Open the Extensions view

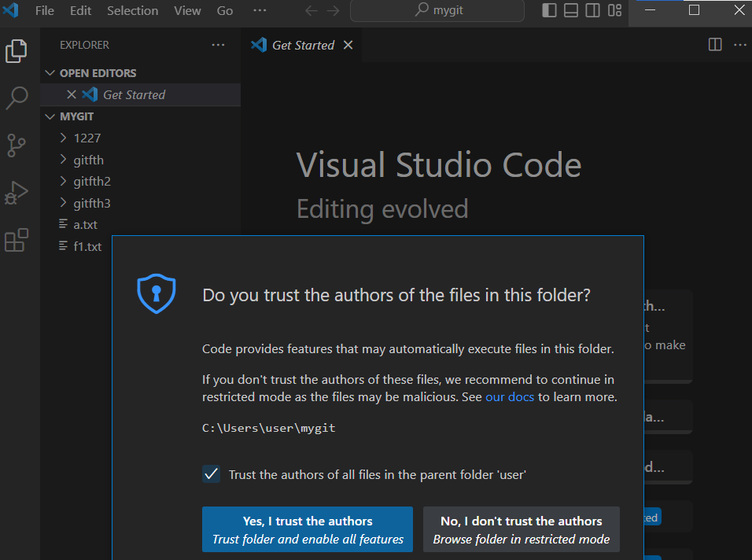pyautogui.click(x=17, y=240)
